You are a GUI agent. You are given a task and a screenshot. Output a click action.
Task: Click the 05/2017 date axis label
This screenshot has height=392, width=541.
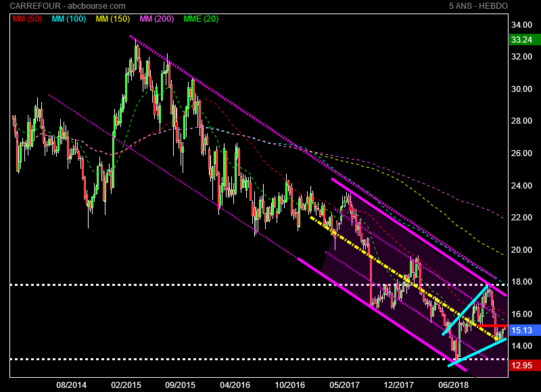click(x=344, y=385)
